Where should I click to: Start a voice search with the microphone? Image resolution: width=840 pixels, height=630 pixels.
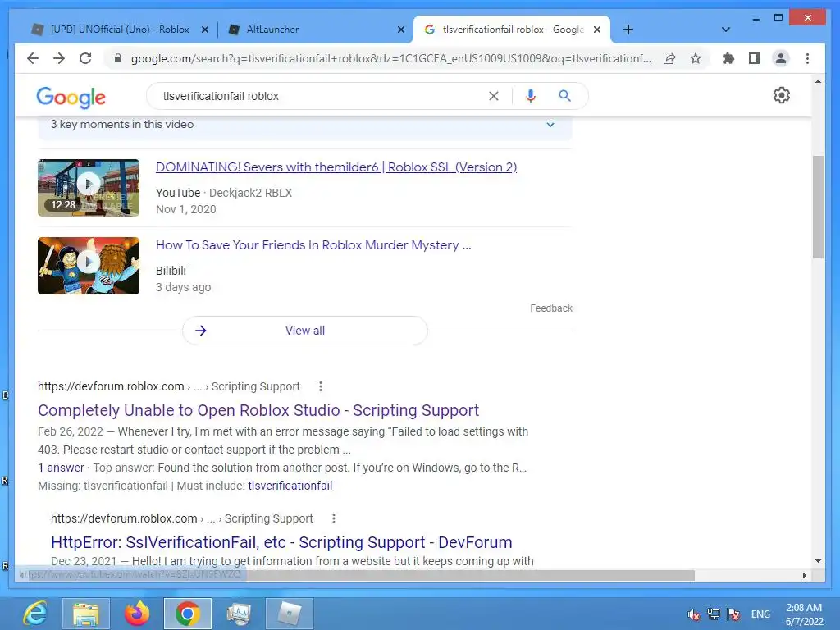tap(531, 96)
